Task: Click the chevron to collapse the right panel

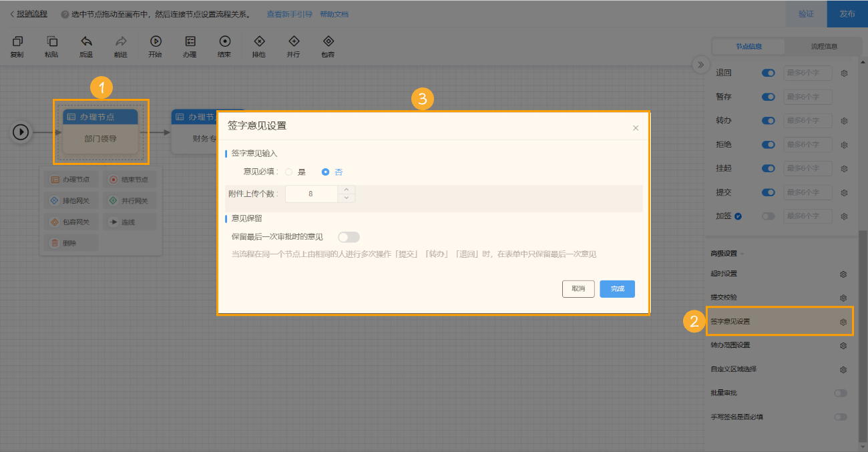Action: 700,65
